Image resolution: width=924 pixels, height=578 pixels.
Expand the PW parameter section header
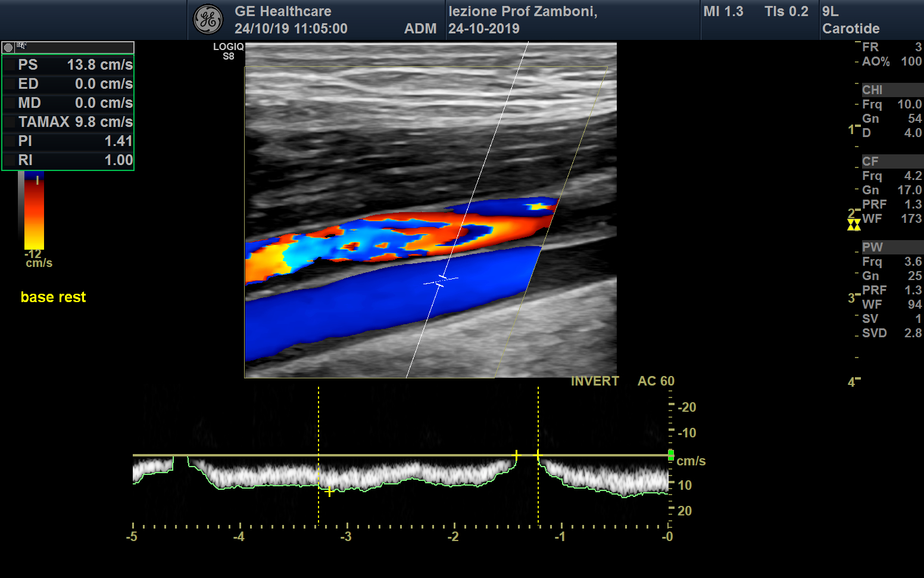click(x=891, y=247)
